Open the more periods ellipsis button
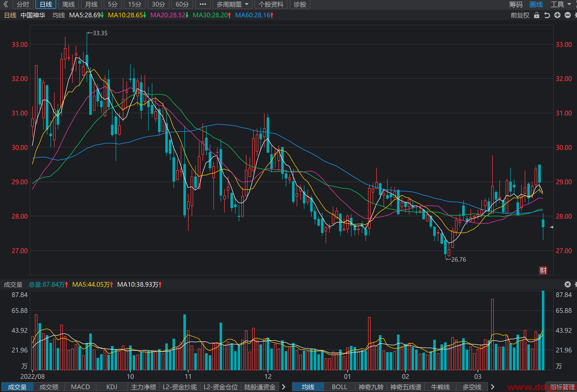 pos(203,4)
